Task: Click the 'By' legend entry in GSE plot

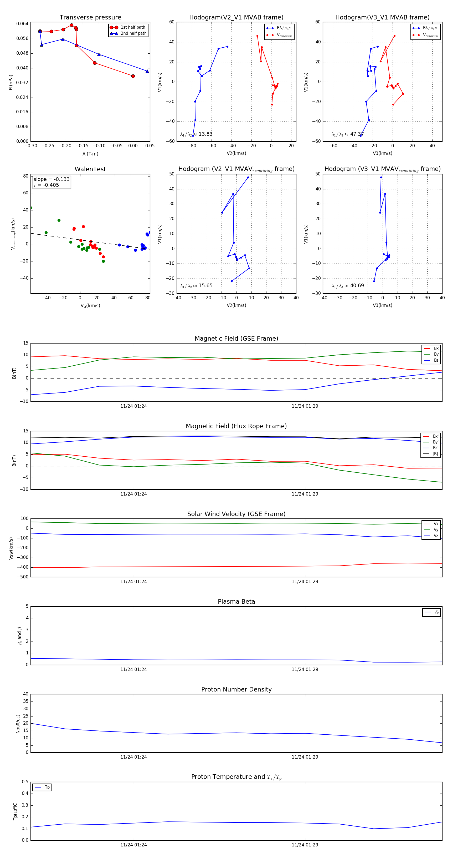Action: point(431,354)
